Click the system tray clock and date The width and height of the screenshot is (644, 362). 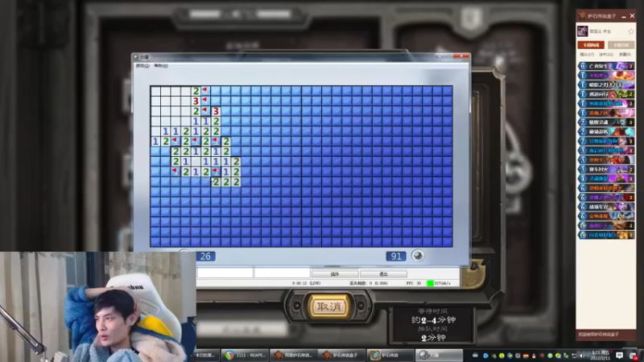[601, 356]
